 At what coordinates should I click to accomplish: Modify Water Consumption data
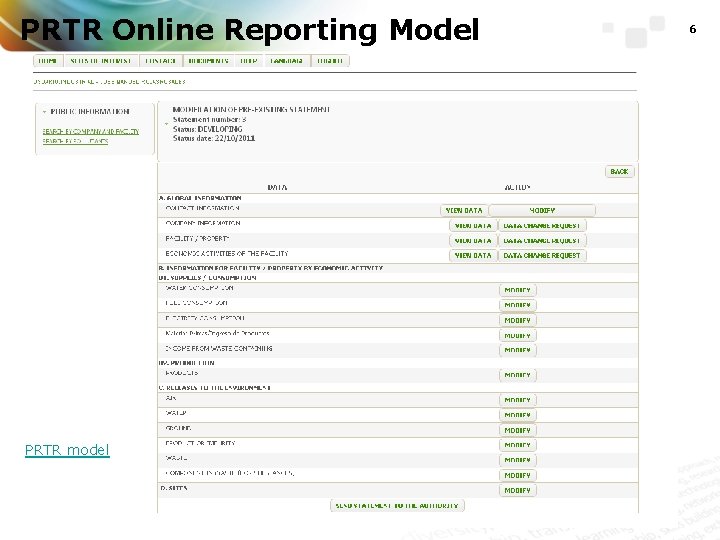(x=518, y=290)
